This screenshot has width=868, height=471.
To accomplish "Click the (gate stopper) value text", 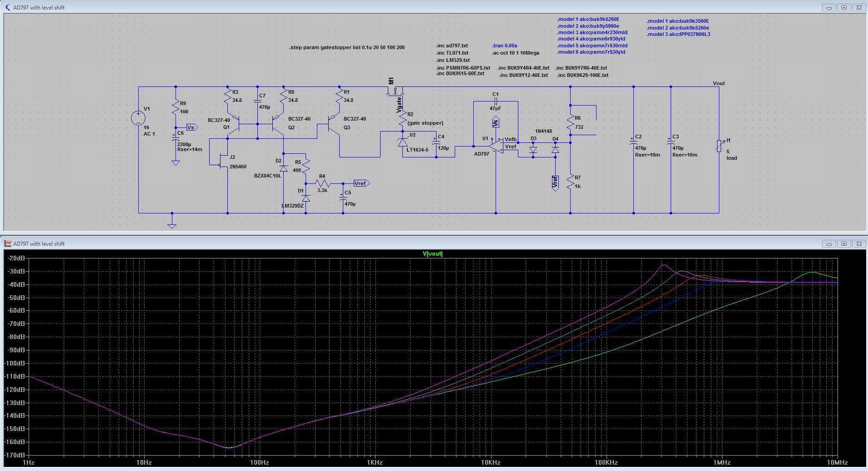I will (x=425, y=123).
